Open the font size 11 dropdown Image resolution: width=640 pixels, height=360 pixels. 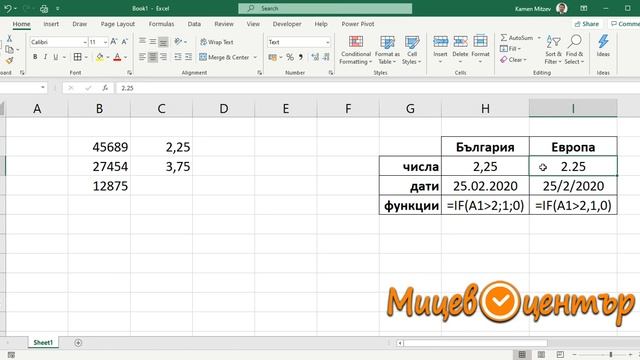pos(105,42)
